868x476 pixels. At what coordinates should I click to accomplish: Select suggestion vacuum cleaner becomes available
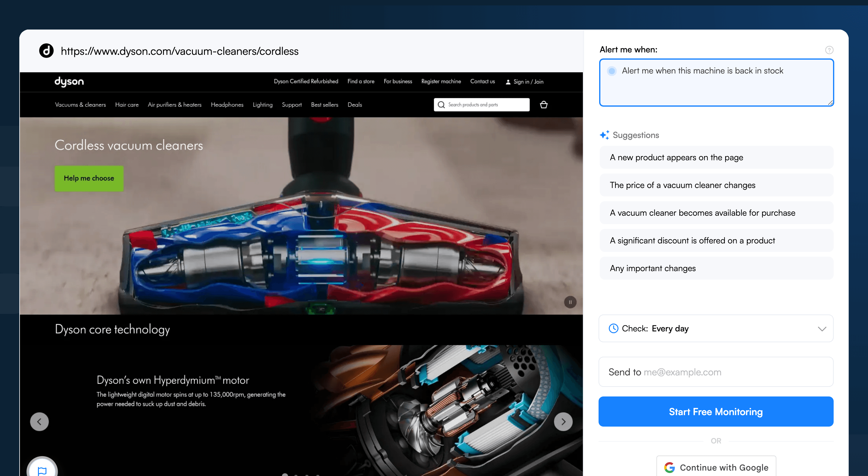pos(716,213)
